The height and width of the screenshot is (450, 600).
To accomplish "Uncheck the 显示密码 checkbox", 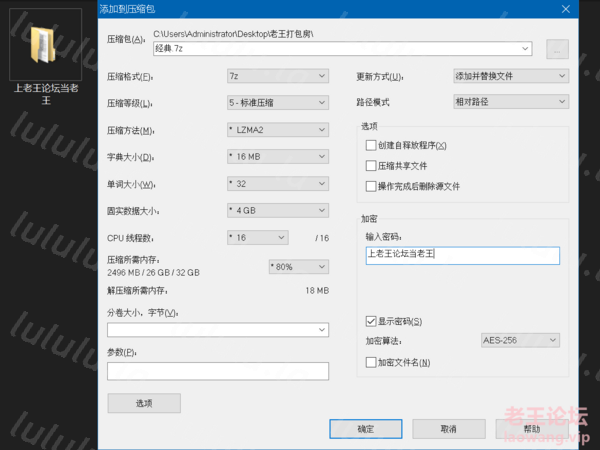I will pos(372,322).
